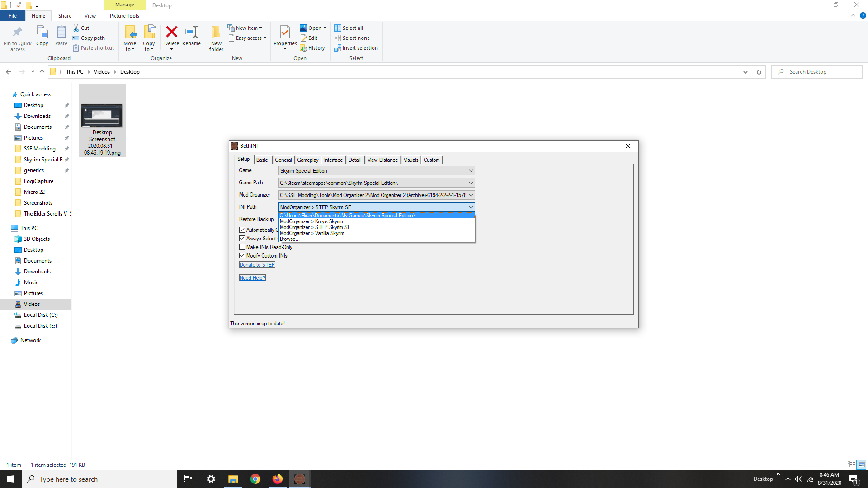Click the Copy ribbon icon
This screenshot has height=488, width=868.
pos(42,32)
